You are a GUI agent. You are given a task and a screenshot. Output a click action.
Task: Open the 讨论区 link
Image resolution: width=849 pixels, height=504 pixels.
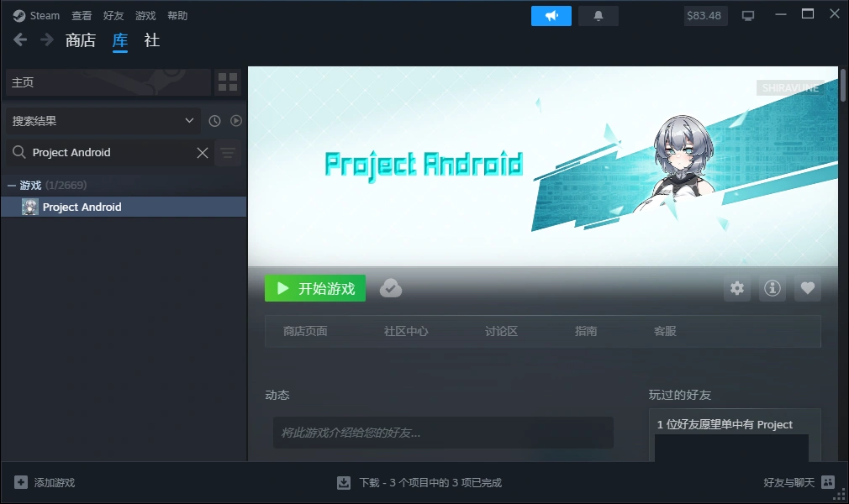pyautogui.click(x=501, y=331)
